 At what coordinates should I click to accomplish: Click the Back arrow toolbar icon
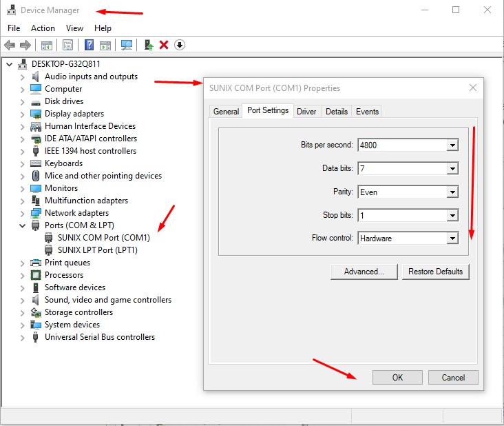pyautogui.click(x=10, y=45)
